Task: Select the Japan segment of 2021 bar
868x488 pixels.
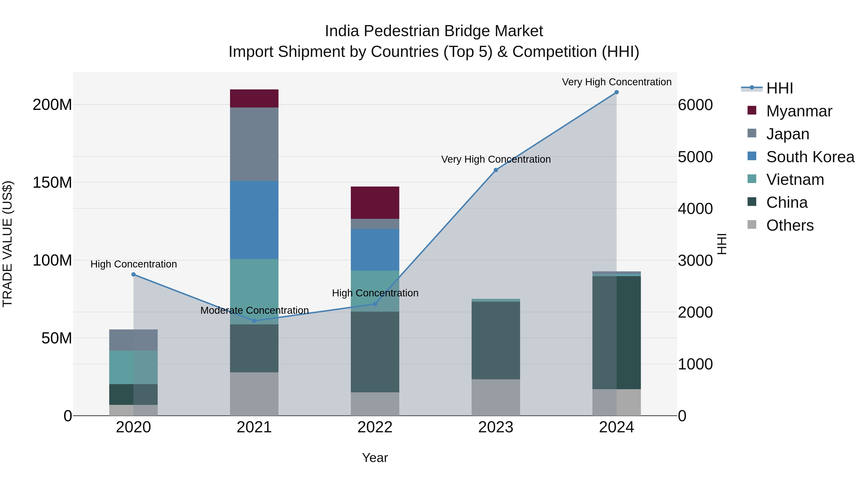Action: (254, 144)
